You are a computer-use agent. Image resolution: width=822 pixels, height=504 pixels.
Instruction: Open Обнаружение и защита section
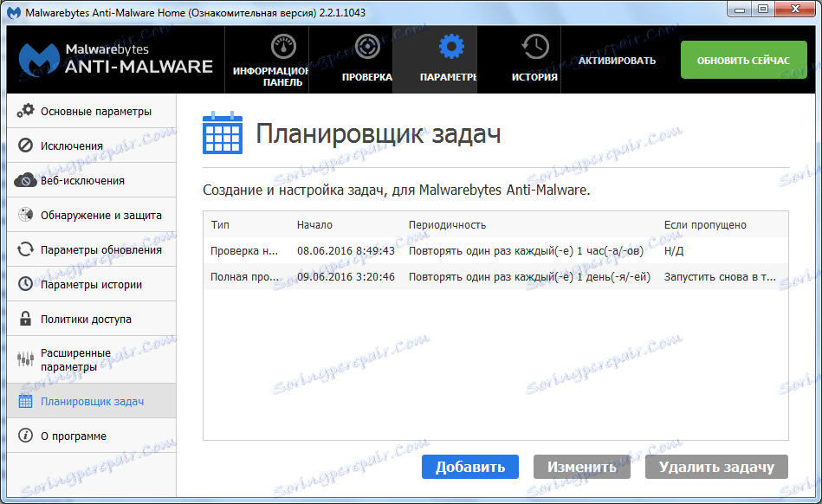pyautogui.click(x=92, y=214)
